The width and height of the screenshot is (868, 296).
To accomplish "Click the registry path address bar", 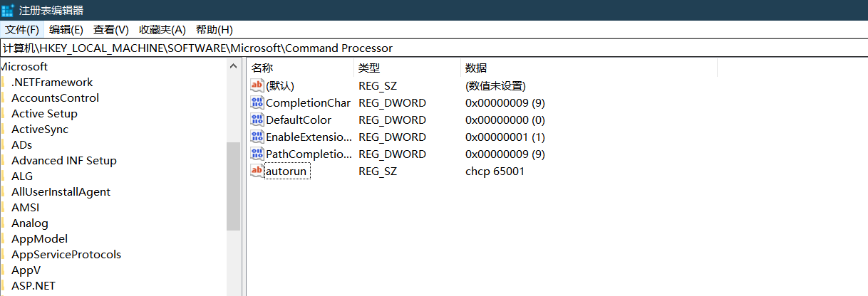I will [434, 48].
